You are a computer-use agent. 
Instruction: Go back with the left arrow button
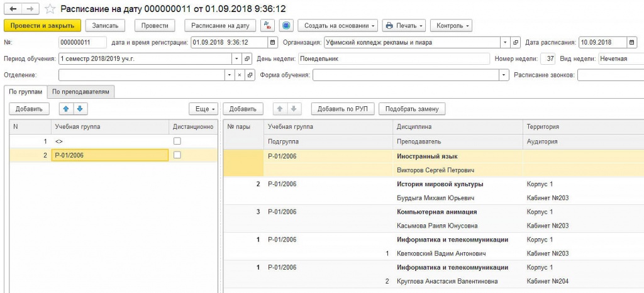[x=13, y=9]
